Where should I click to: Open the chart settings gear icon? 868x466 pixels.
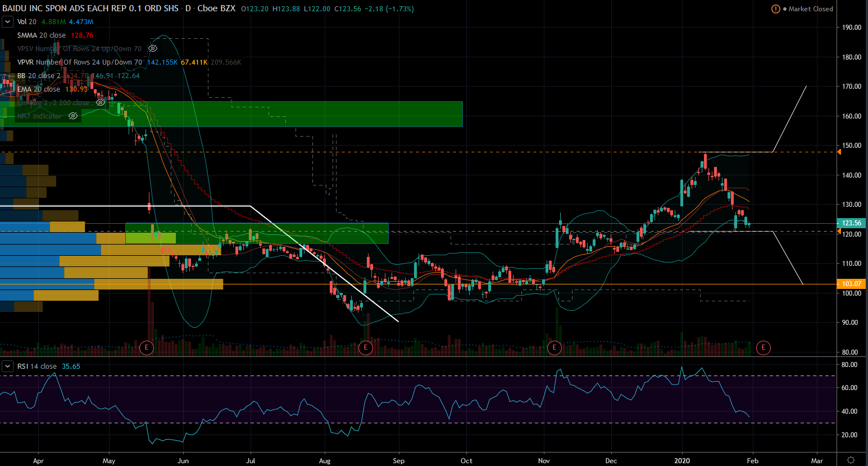(851, 460)
